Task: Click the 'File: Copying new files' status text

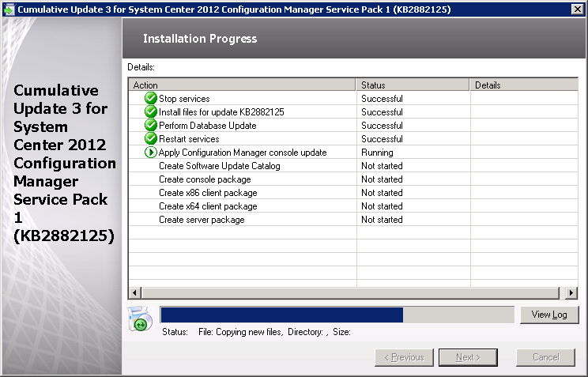Action: click(x=240, y=332)
